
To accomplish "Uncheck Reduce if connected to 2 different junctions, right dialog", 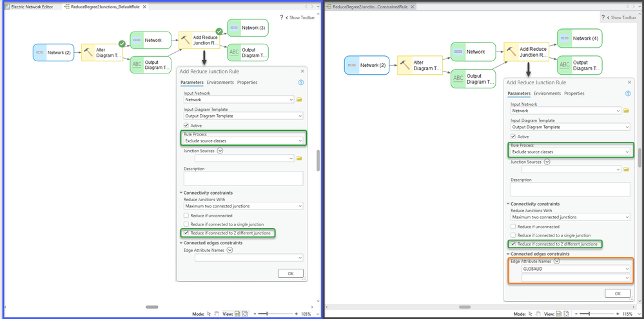I will click(513, 244).
